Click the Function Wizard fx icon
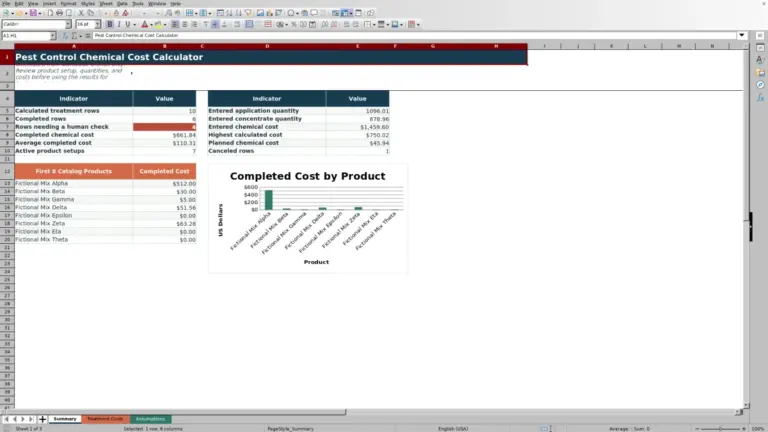Screen dimensions: 768x432 coord(65,35)
